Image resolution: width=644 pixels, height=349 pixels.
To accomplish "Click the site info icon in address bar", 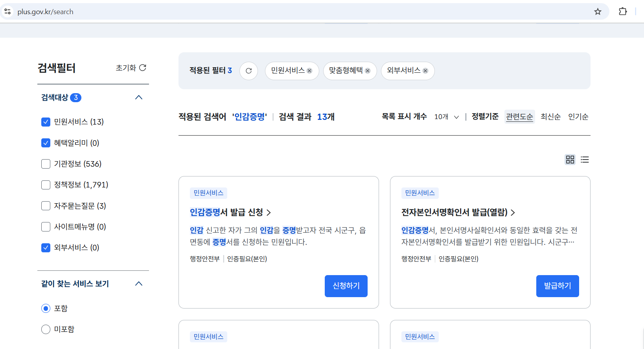I will [7, 11].
